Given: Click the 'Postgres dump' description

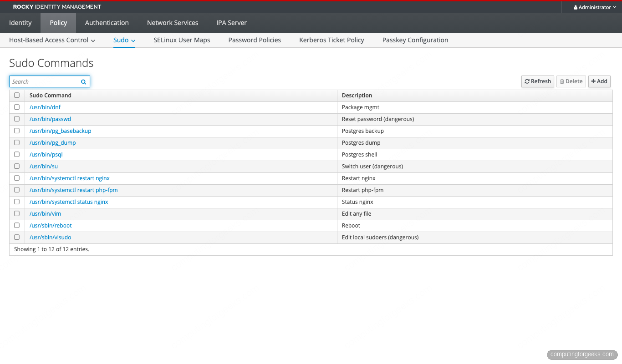Looking at the screenshot, I should tap(361, 143).
